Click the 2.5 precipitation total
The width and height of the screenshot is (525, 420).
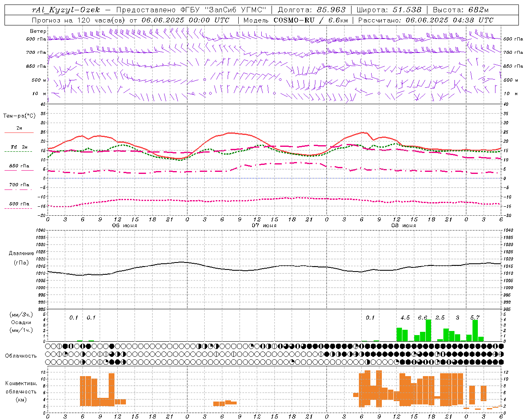click(x=440, y=318)
